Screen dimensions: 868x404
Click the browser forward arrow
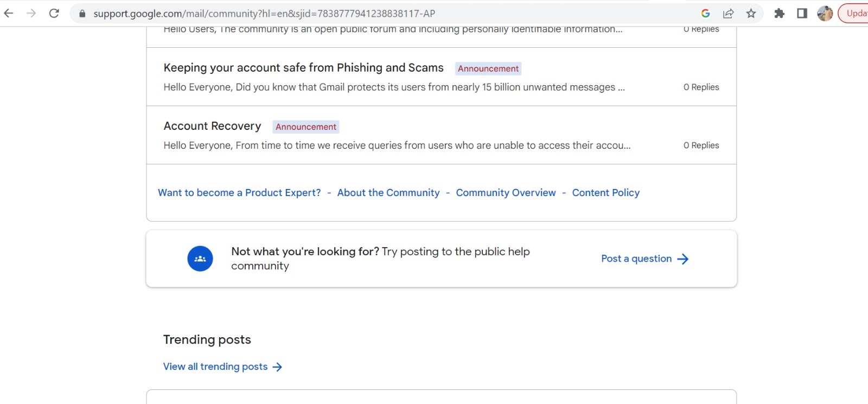31,14
